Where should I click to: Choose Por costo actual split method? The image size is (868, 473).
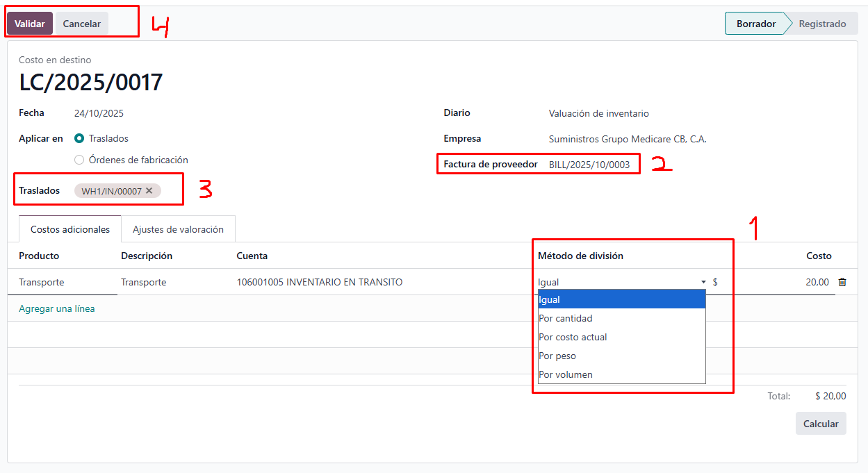[622, 337]
